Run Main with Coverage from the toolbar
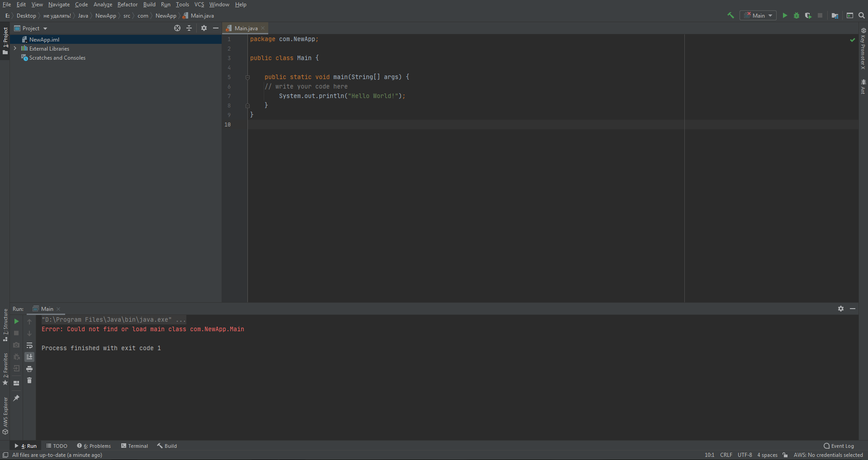 pos(808,15)
